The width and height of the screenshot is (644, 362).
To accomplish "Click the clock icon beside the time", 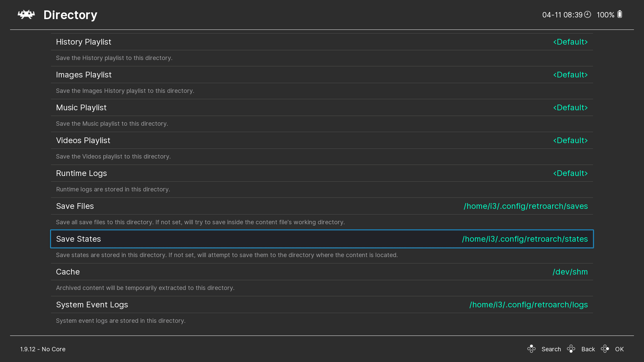I will pyautogui.click(x=587, y=14).
